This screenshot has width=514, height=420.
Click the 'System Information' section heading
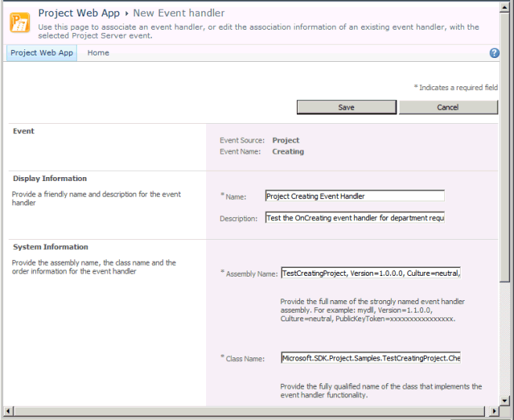[x=50, y=247]
